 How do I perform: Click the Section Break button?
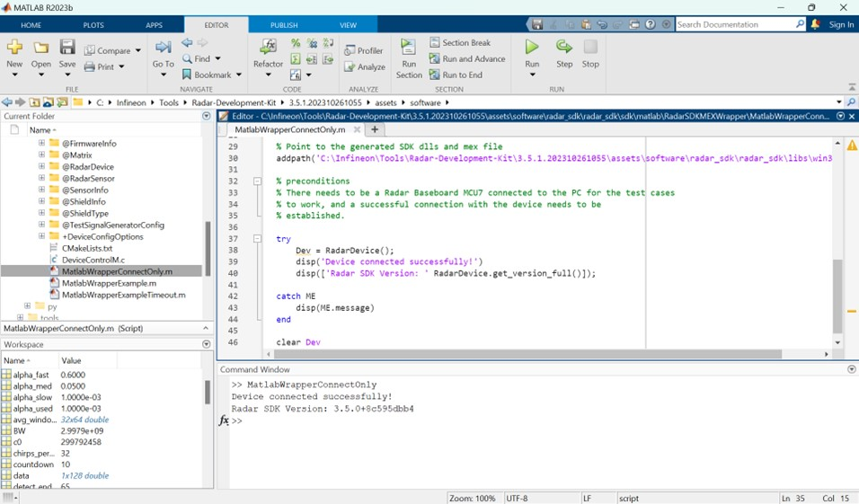click(x=465, y=42)
